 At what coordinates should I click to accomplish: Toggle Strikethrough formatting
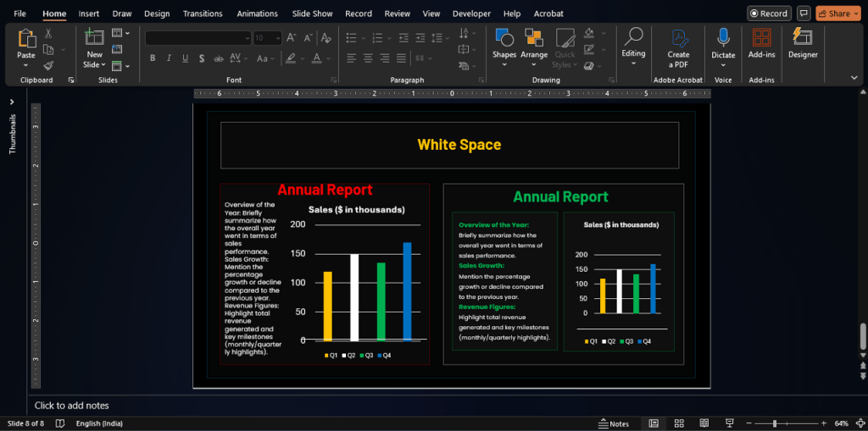tap(219, 58)
